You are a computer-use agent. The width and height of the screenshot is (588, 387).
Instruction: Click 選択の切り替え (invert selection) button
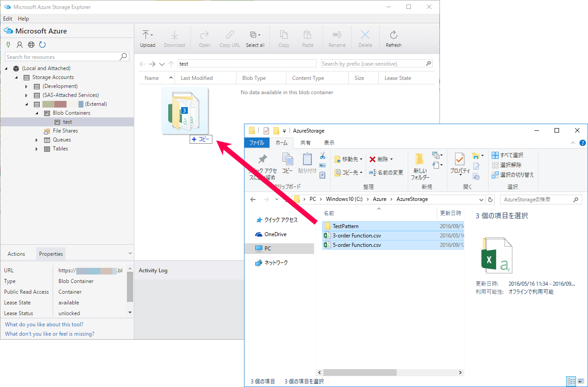(x=513, y=175)
